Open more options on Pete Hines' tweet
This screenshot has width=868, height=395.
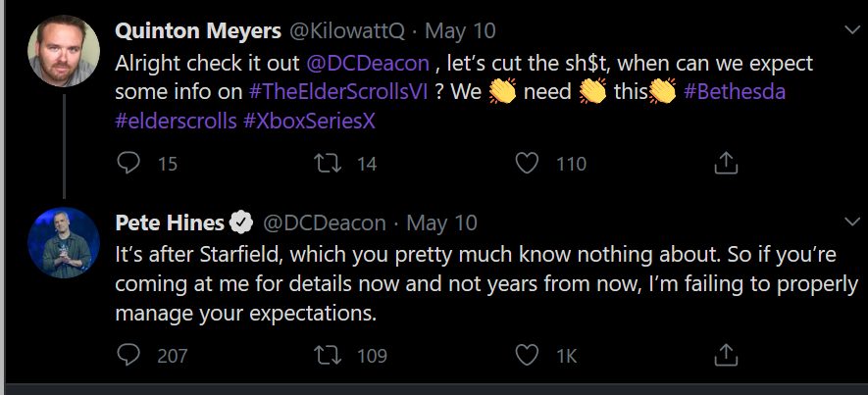(x=851, y=223)
